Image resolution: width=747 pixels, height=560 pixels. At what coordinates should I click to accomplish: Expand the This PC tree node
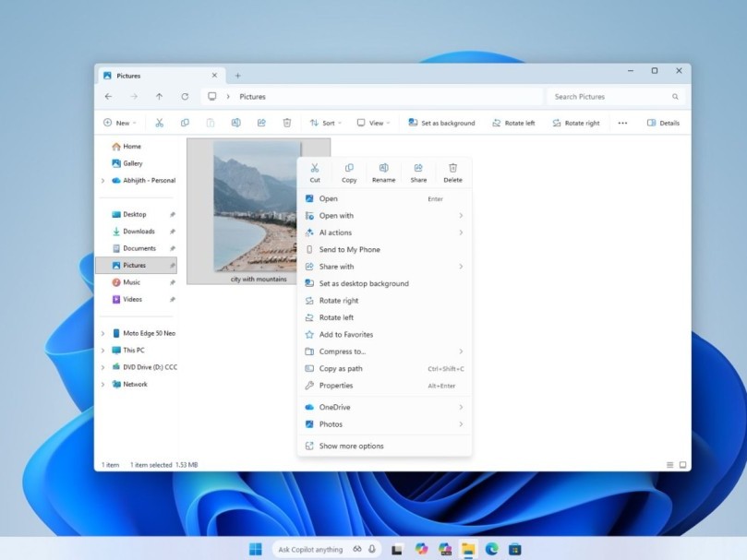(102, 351)
